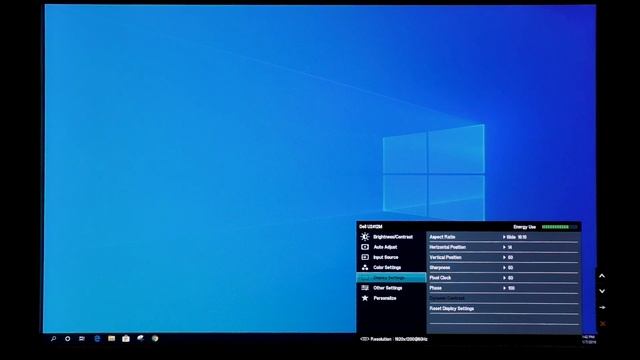Image resolution: width=640 pixels, height=360 pixels.
Task: Click the taskbar clock
Action: [x=589, y=339]
